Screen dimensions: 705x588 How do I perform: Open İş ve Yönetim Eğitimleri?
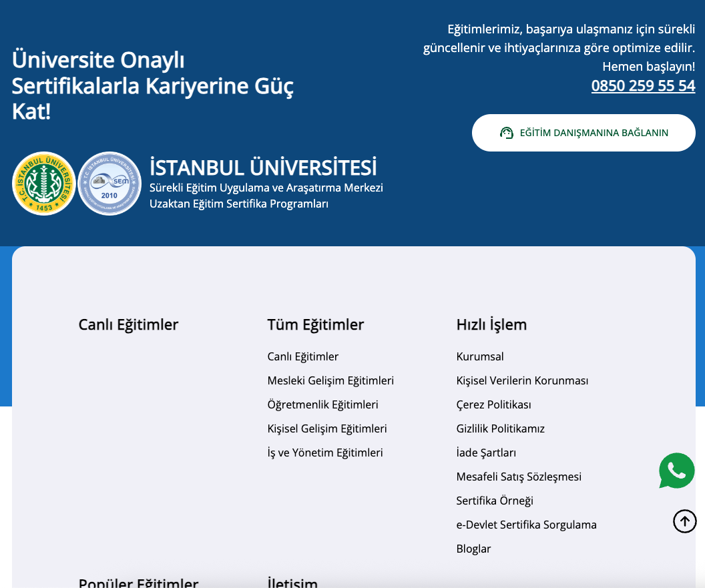[x=325, y=453]
